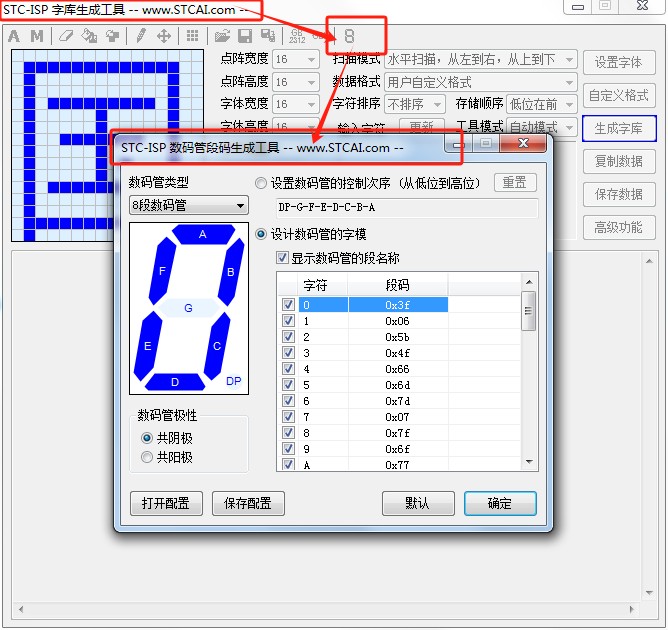The height and width of the screenshot is (630, 668).
Task: Click 保存数据 in main window
Action: pyautogui.click(x=619, y=194)
